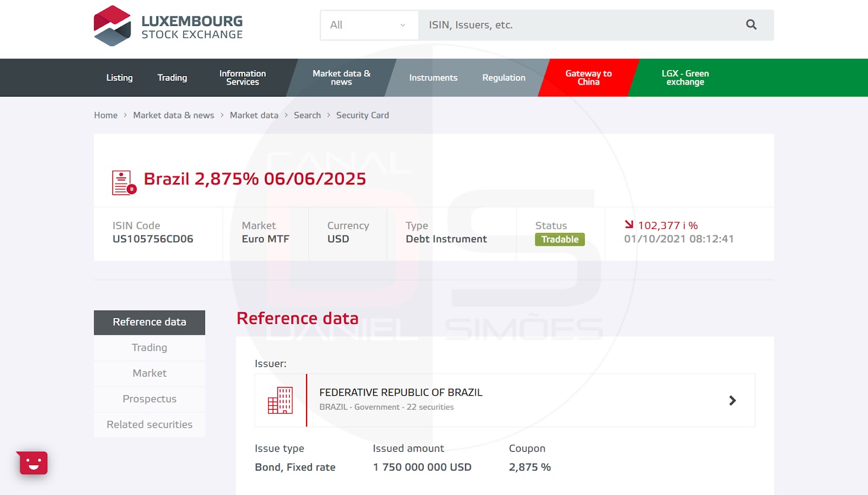Click the Security Card breadcrumb
This screenshot has height=495, width=868.
point(362,115)
